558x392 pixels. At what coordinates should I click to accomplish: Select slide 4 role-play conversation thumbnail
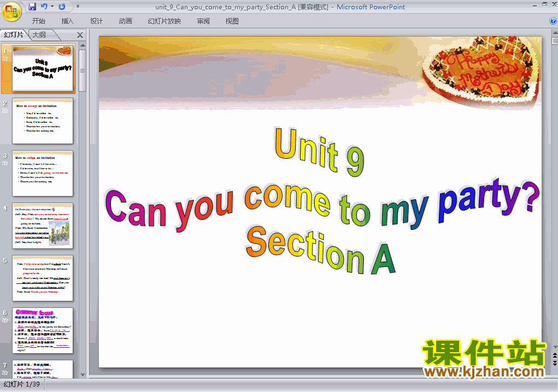pyautogui.click(x=43, y=226)
